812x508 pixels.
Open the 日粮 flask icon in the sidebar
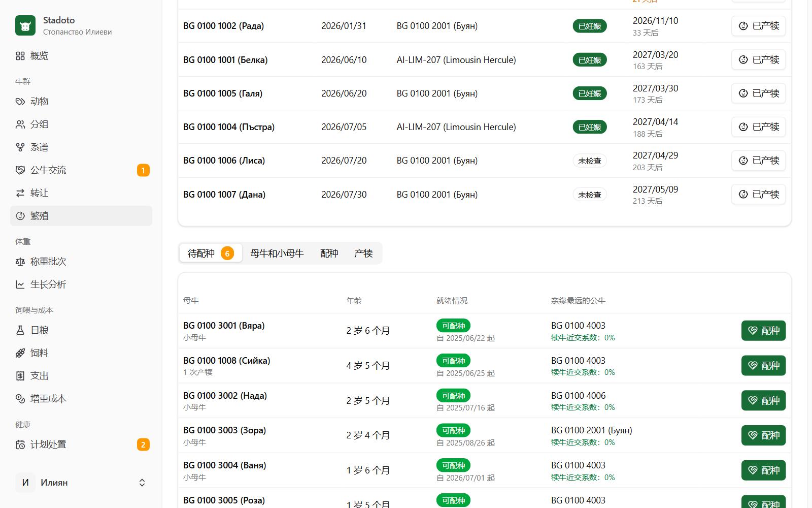[x=20, y=330]
